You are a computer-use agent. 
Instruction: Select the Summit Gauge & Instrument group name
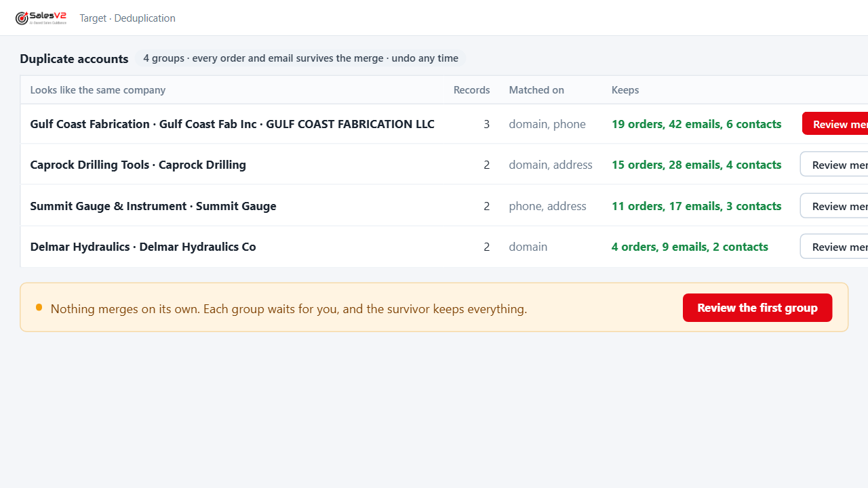tap(153, 206)
